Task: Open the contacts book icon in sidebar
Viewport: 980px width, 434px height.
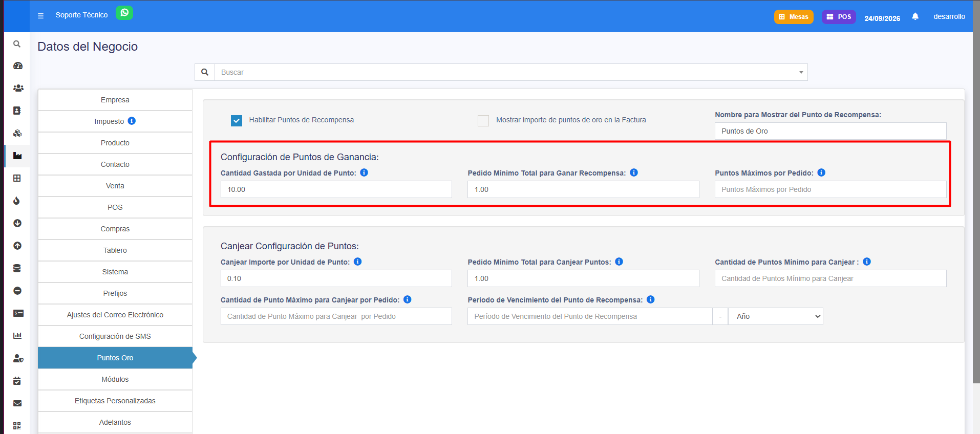Action: point(17,111)
